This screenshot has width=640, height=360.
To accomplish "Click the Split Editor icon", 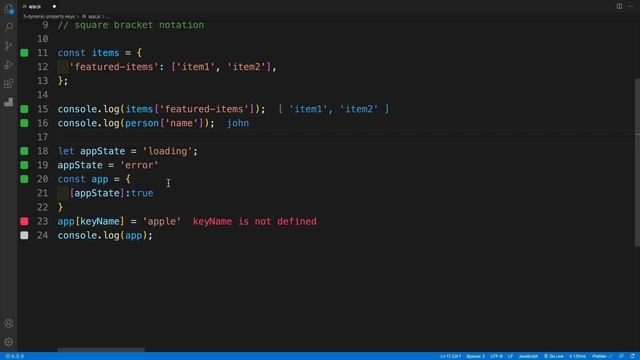I will pyautogui.click(x=619, y=6).
